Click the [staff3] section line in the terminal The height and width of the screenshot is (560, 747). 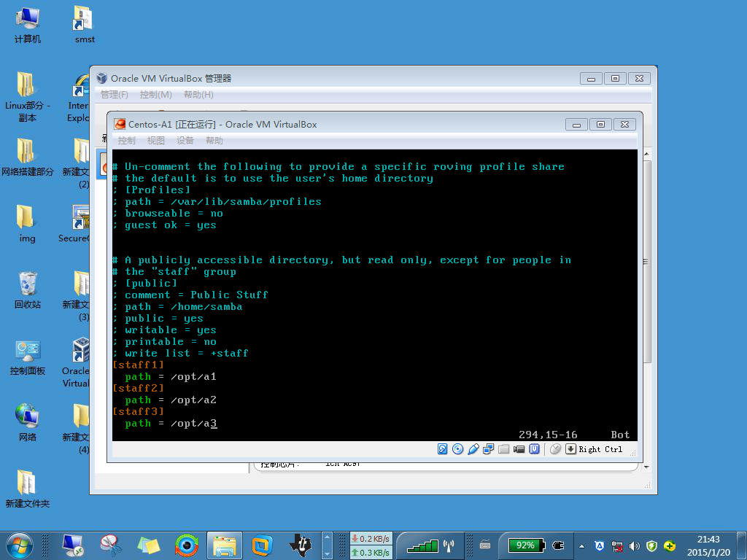click(138, 411)
